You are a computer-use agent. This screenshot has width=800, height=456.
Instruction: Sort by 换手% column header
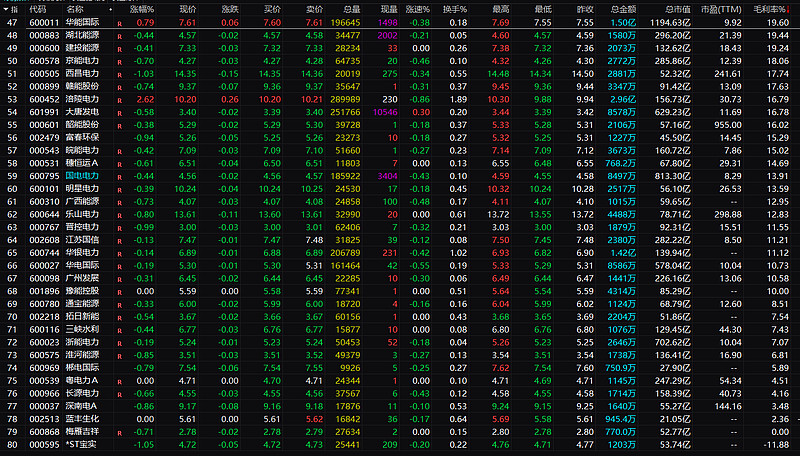coord(455,9)
